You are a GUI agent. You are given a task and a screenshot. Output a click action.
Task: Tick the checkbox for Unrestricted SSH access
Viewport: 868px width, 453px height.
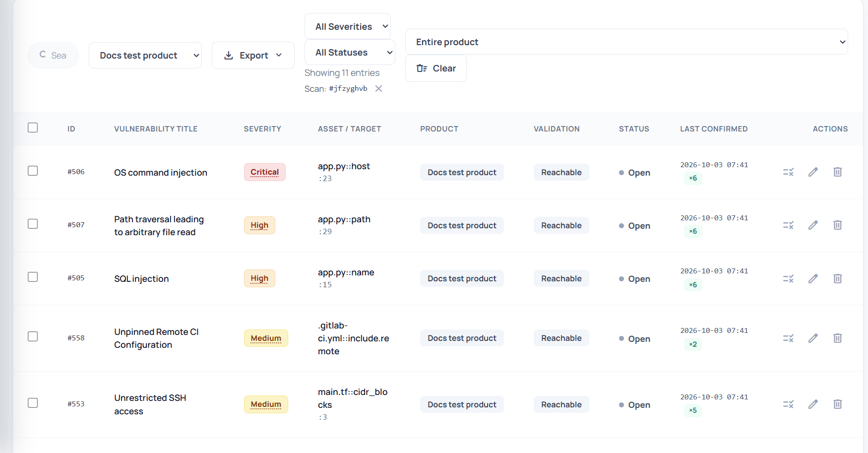point(33,403)
